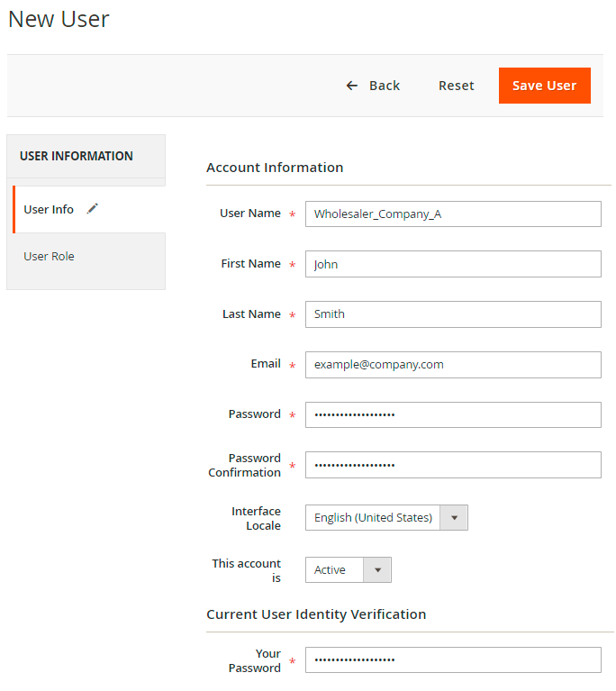Select the English (United States) locale box

click(x=373, y=518)
